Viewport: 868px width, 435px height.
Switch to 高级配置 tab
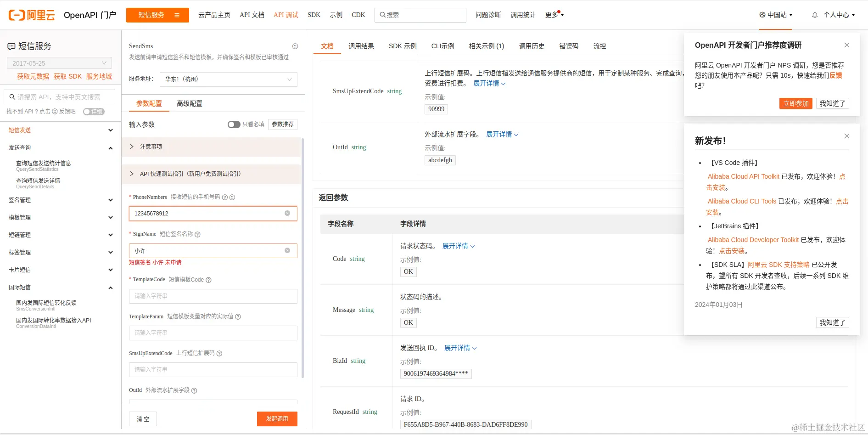(x=190, y=103)
